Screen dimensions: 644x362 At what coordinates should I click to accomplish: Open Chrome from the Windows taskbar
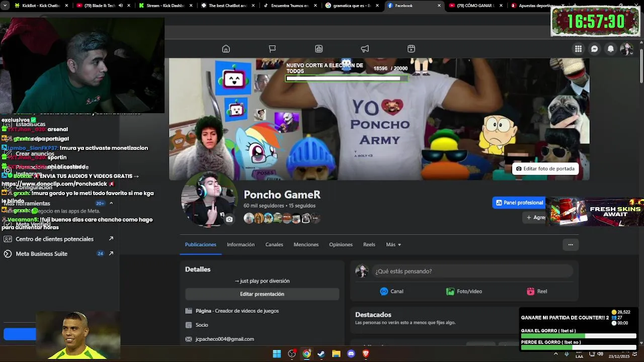(306, 354)
